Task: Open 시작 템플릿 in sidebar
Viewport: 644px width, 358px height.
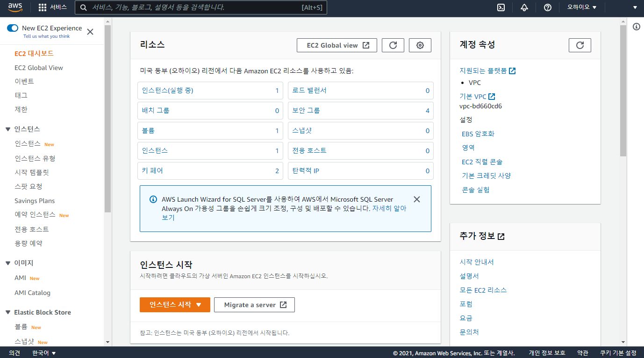Action: 32,172
